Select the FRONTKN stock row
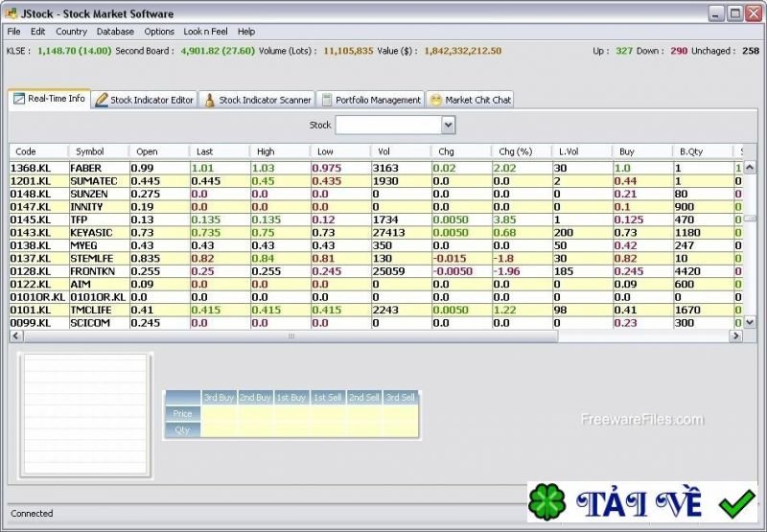Viewport: 767px width, 532px height. 376,271
